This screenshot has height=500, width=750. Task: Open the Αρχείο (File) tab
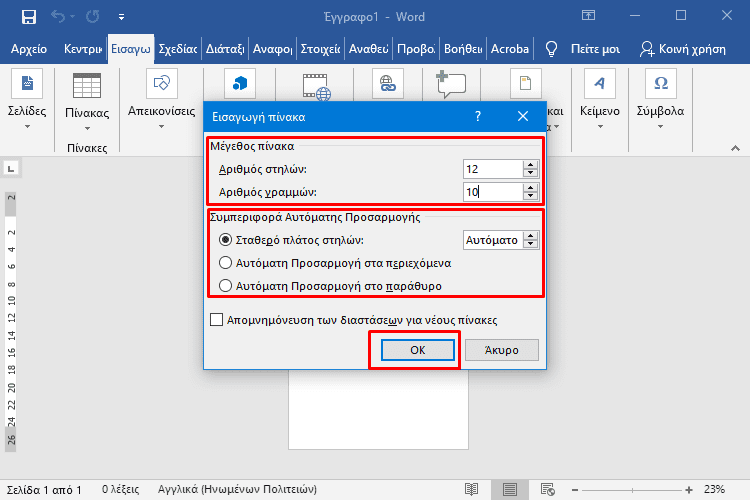pos(30,49)
